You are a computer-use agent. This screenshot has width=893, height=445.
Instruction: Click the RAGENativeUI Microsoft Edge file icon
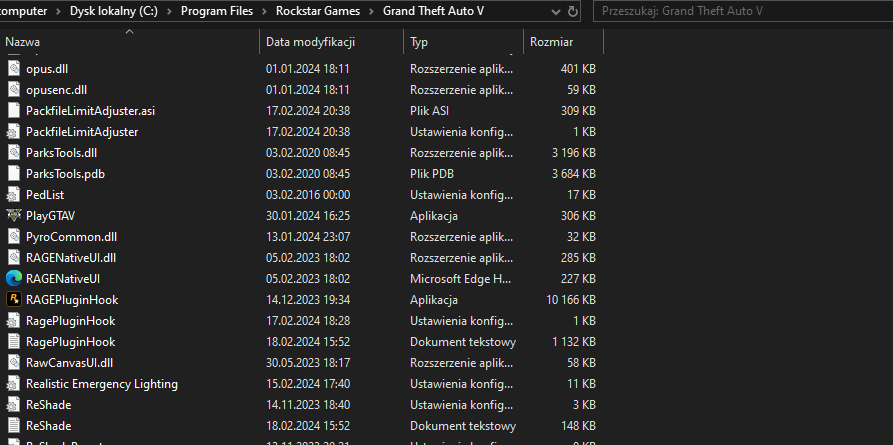14,278
